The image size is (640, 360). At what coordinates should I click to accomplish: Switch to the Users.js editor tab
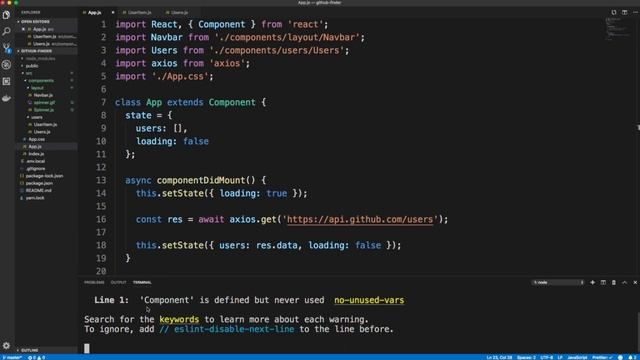tap(179, 13)
